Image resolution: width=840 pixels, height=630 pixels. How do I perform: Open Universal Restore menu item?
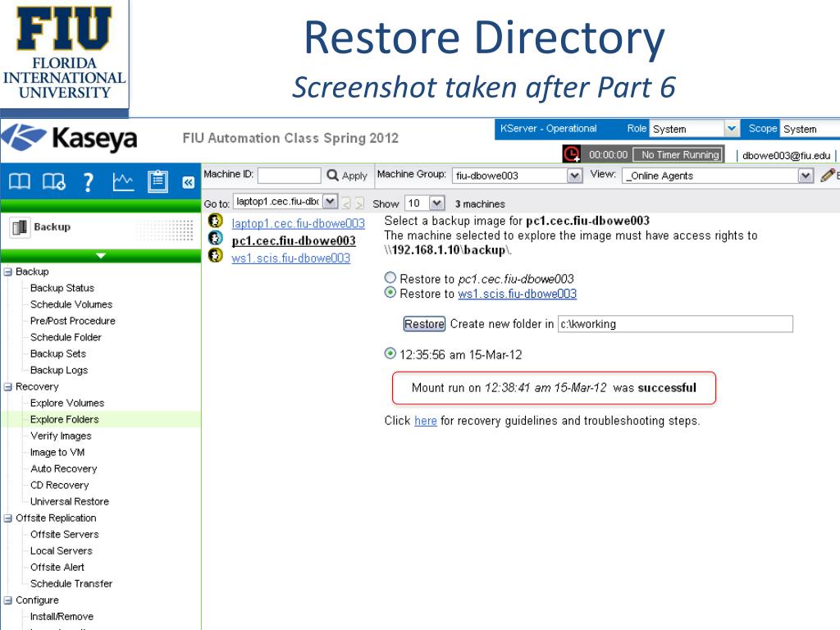[x=70, y=501]
